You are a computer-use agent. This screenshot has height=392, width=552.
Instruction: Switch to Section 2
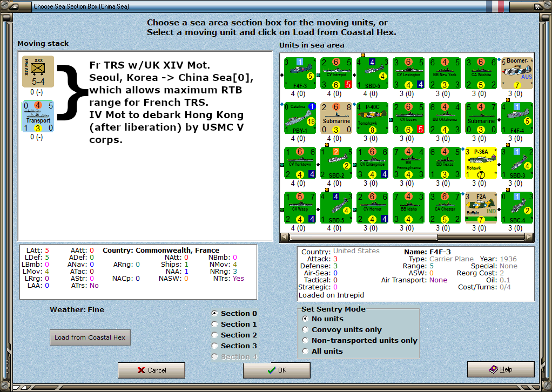(x=234, y=335)
